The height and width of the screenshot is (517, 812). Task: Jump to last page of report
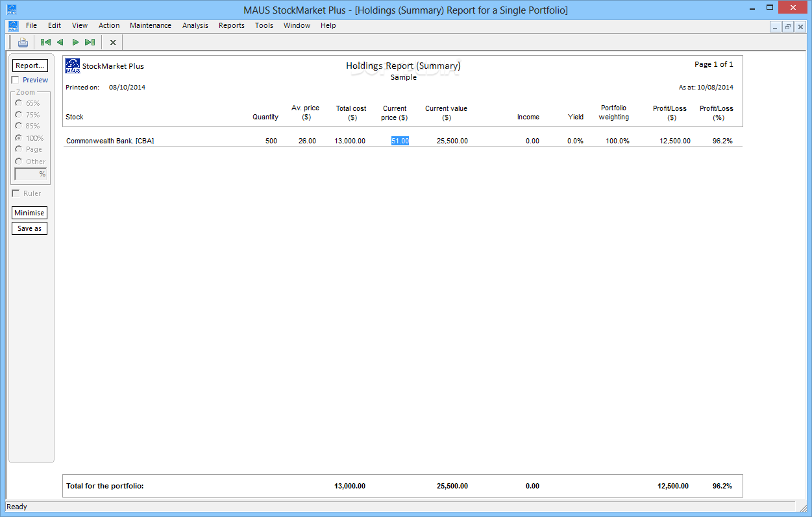(90, 43)
